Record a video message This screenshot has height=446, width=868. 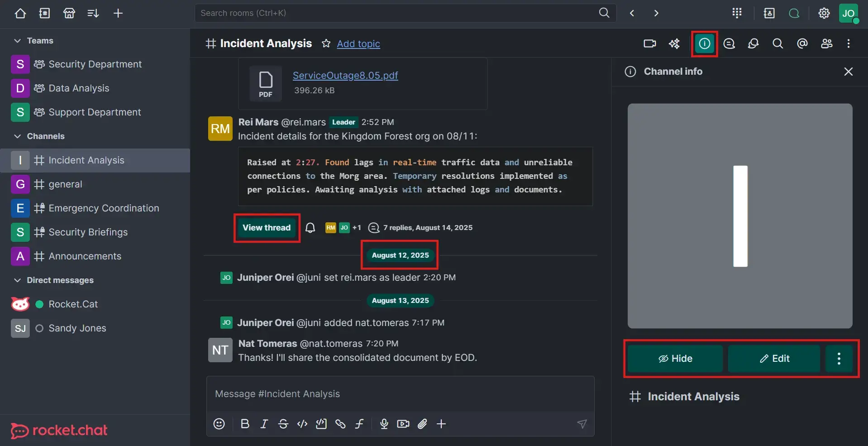(x=403, y=424)
